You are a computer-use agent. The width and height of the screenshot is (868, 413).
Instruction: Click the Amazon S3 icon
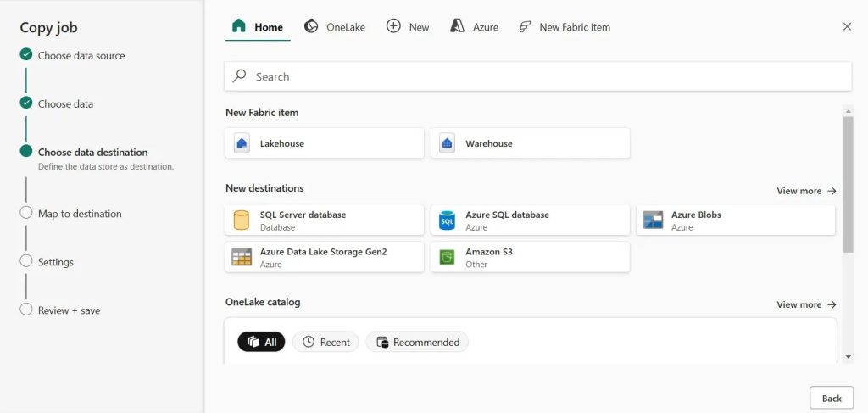447,257
